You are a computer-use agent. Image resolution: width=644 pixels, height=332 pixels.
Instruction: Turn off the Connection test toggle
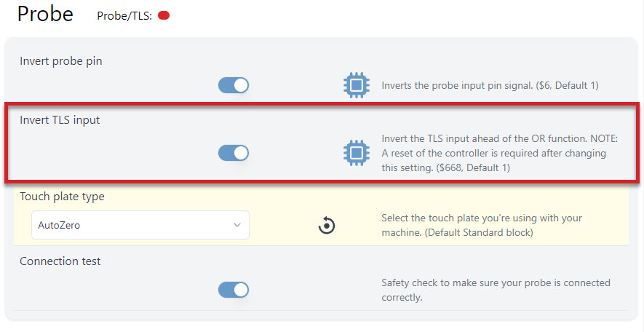[234, 290]
